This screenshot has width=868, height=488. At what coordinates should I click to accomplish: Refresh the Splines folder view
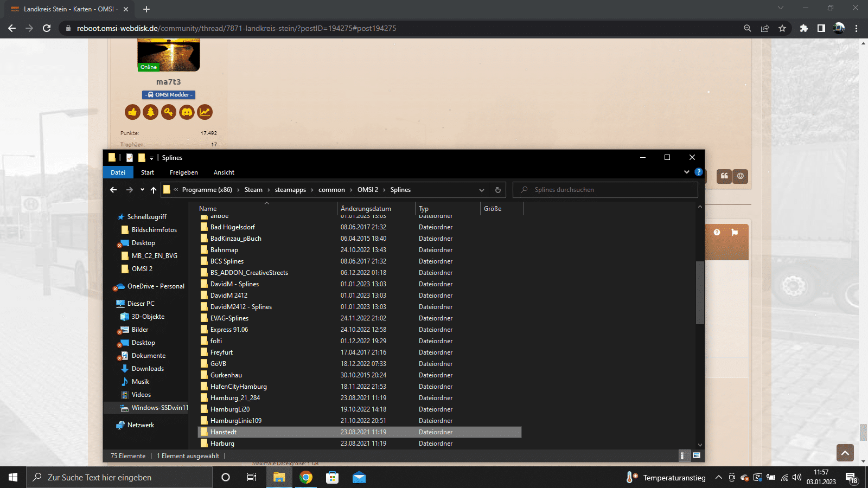497,190
